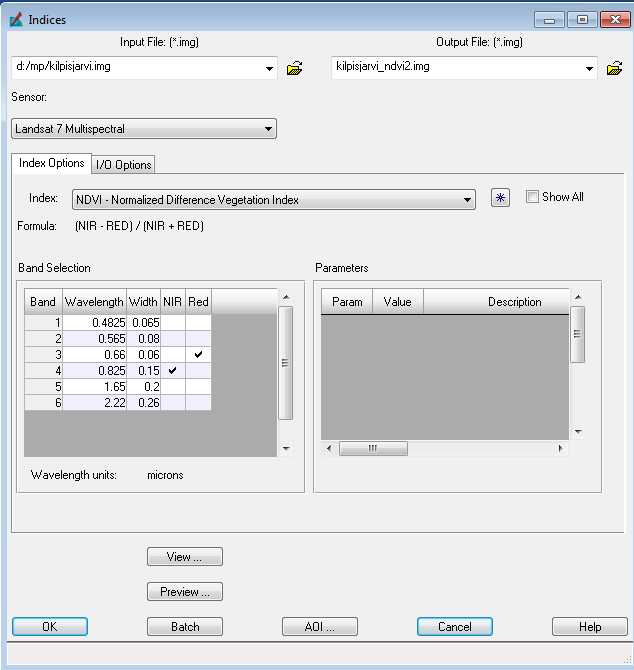634x670 pixels.
Task: Click the Wavelength column header
Action: click(x=94, y=302)
